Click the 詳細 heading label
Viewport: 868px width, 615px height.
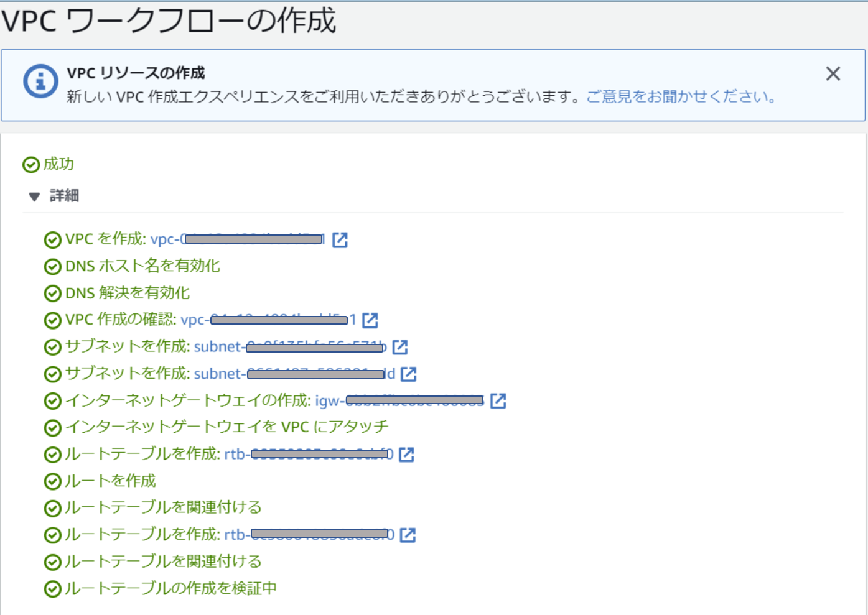[x=64, y=196]
